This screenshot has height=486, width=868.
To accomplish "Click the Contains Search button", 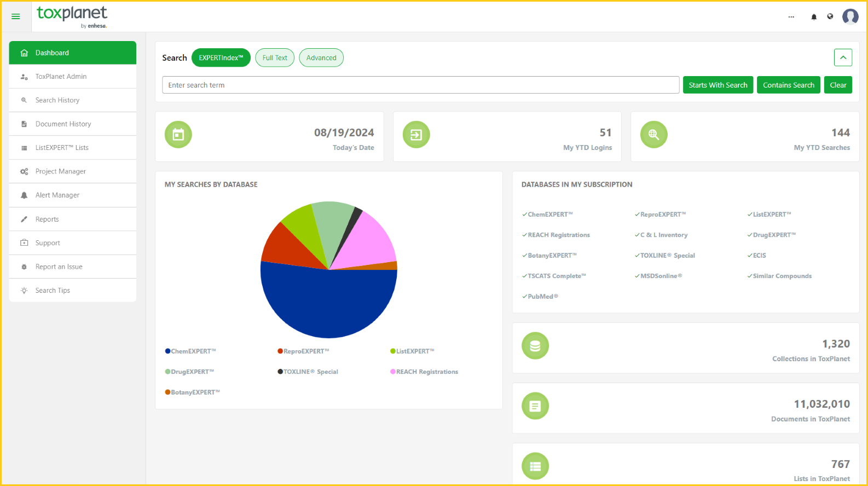I will [788, 85].
